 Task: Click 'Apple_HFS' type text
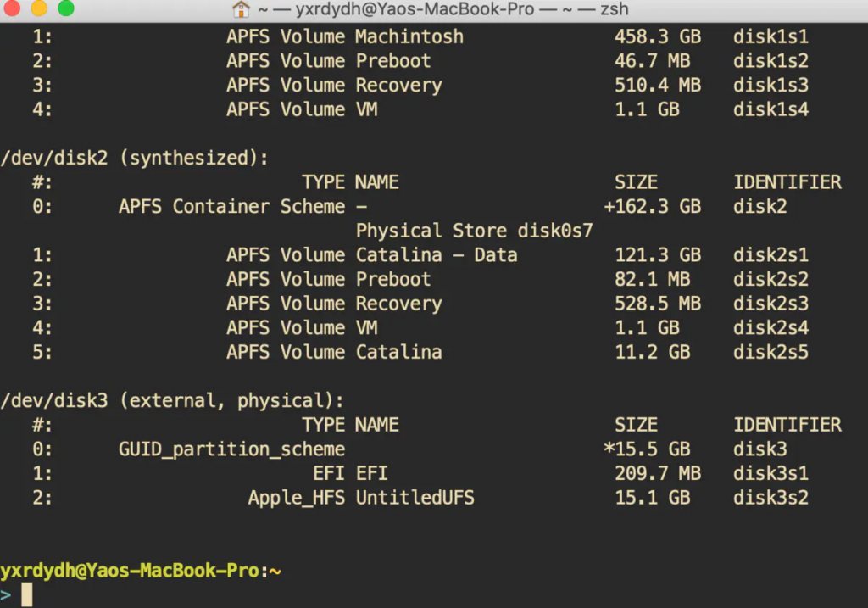pos(296,499)
